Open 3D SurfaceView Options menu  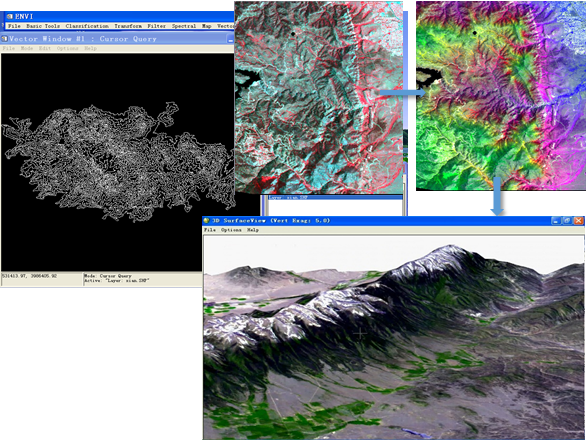click(x=231, y=230)
